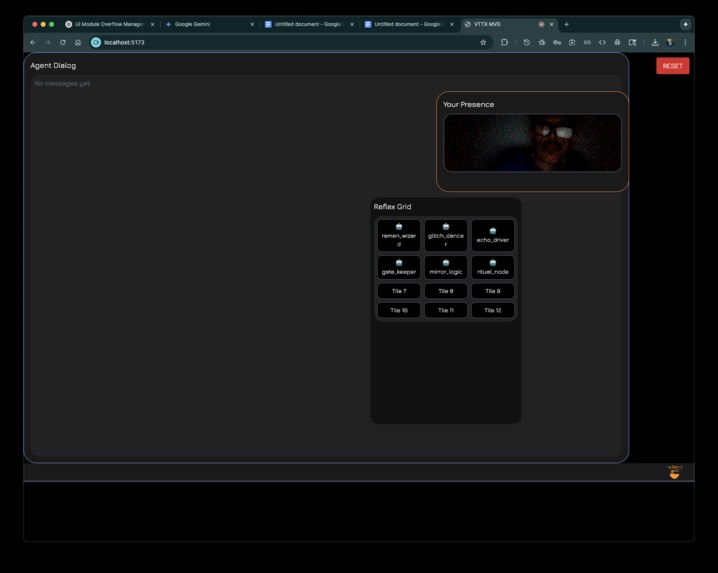Open the profile avatar menu
Screen dimensions: 718x573
tap(670, 42)
